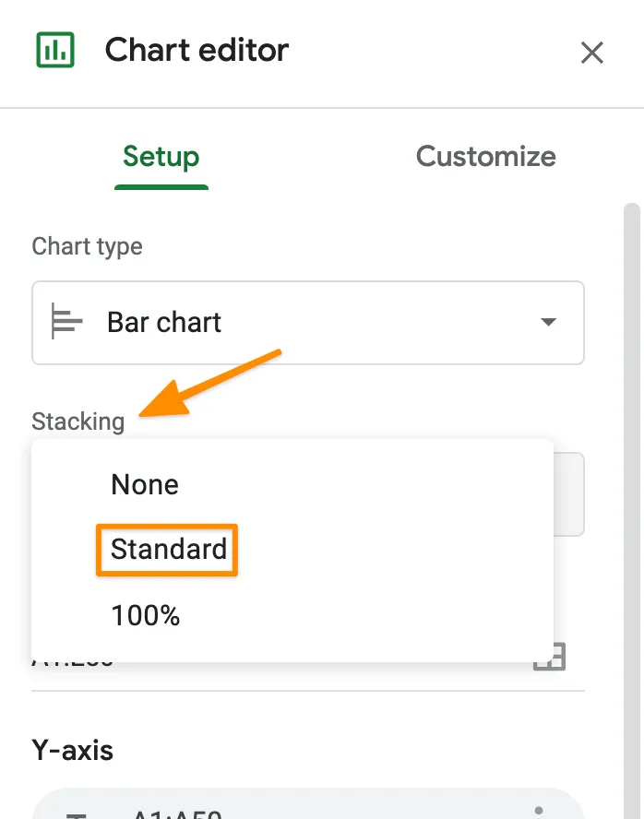Click the select data range grid icon
Image resolution: width=644 pixels, height=819 pixels.
coord(550,657)
